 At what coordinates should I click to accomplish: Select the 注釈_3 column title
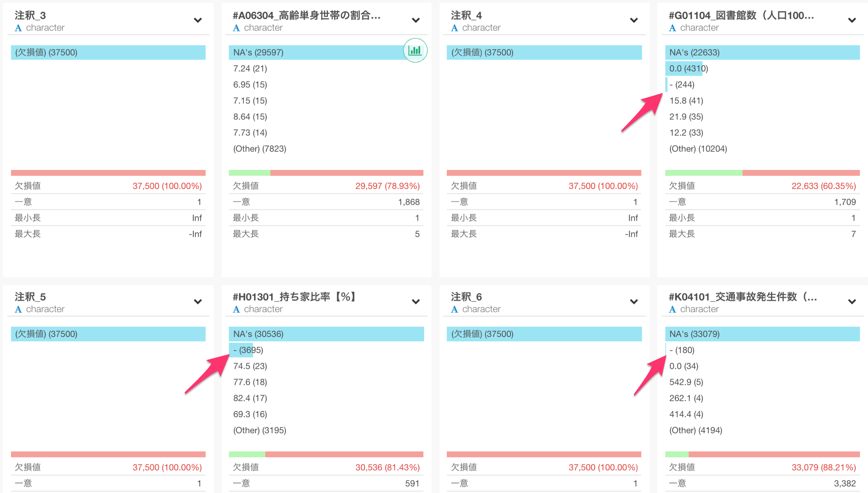tap(30, 15)
